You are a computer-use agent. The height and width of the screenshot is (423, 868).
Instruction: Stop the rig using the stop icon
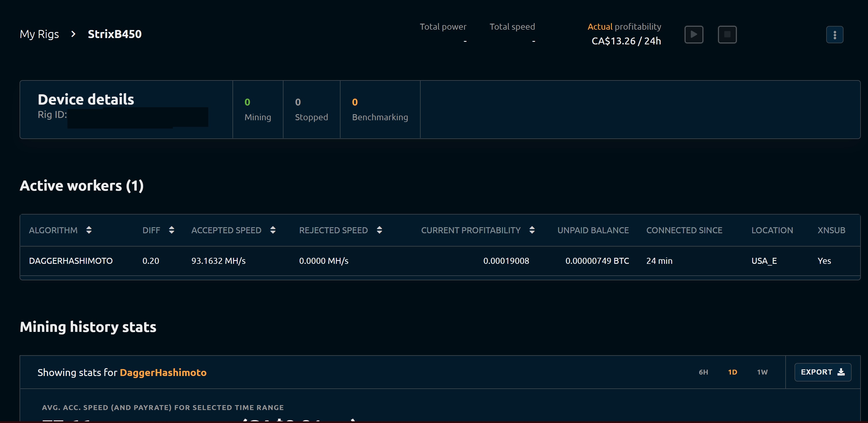click(727, 34)
